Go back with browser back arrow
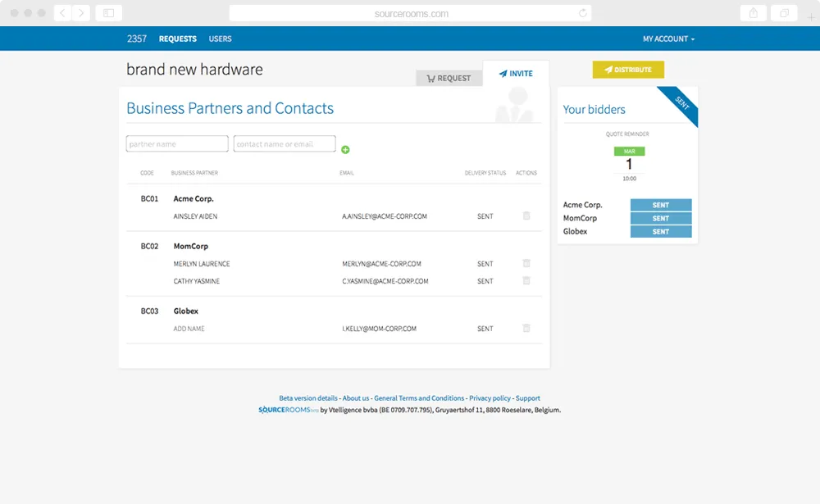Viewport: 820px width, 504px height. tap(63, 13)
